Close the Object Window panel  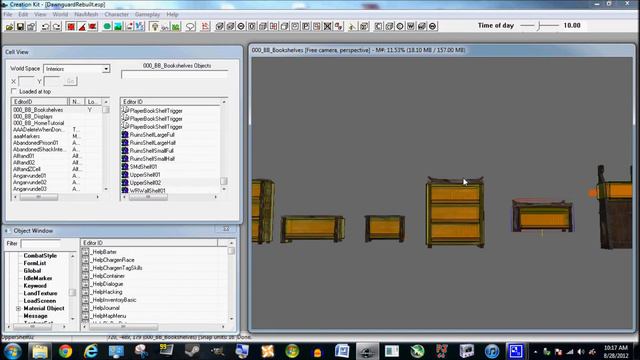point(226,229)
